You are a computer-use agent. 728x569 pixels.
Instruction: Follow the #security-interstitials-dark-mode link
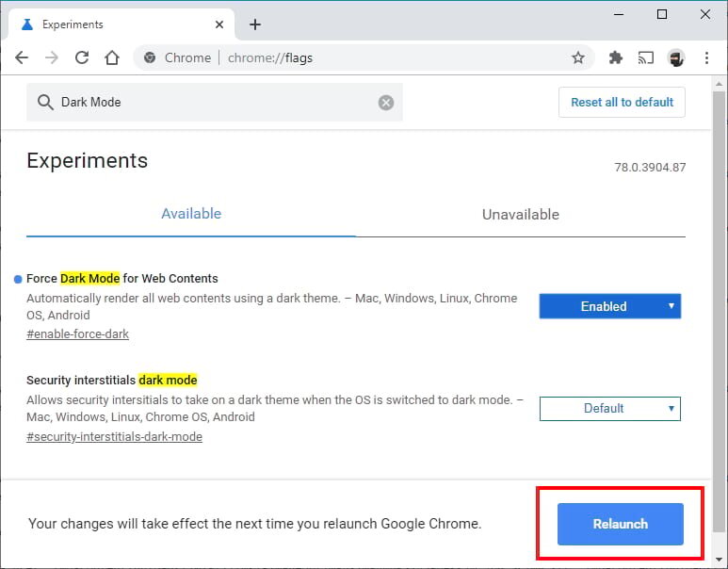point(114,436)
